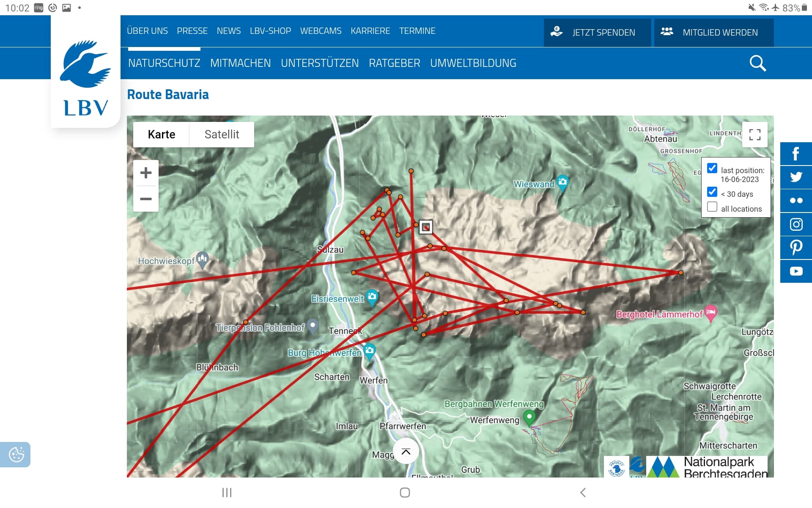Screen dimensions: 812x508
Task: Open the UMWELTBILDUNG menu
Action: [x=473, y=63]
